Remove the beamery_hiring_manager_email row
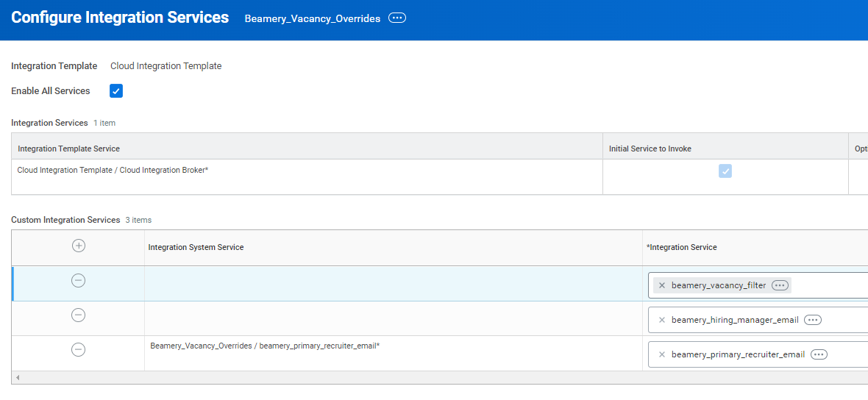This screenshot has height=400, width=868. coord(79,315)
